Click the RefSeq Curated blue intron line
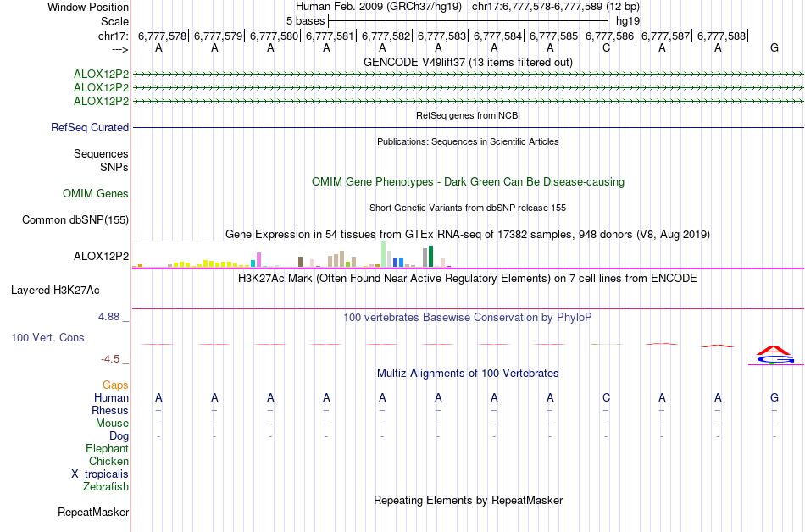This screenshot has height=532, width=805. [x=469, y=127]
